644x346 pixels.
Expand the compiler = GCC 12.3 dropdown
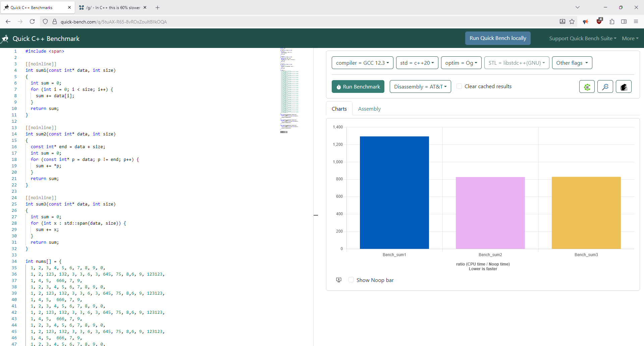(362, 63)
